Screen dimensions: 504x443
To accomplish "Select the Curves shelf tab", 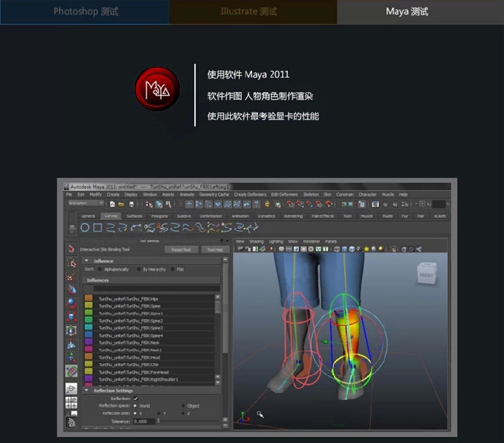I will (111, 216).
